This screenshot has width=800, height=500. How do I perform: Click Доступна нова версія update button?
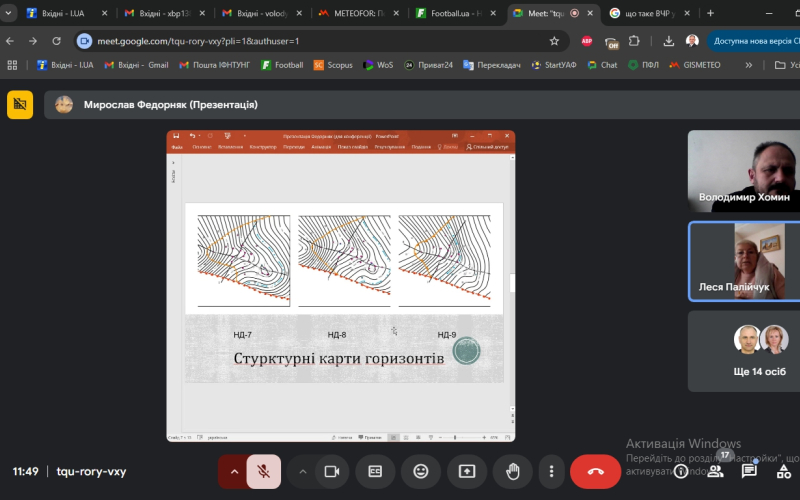(x=754, y=41)
